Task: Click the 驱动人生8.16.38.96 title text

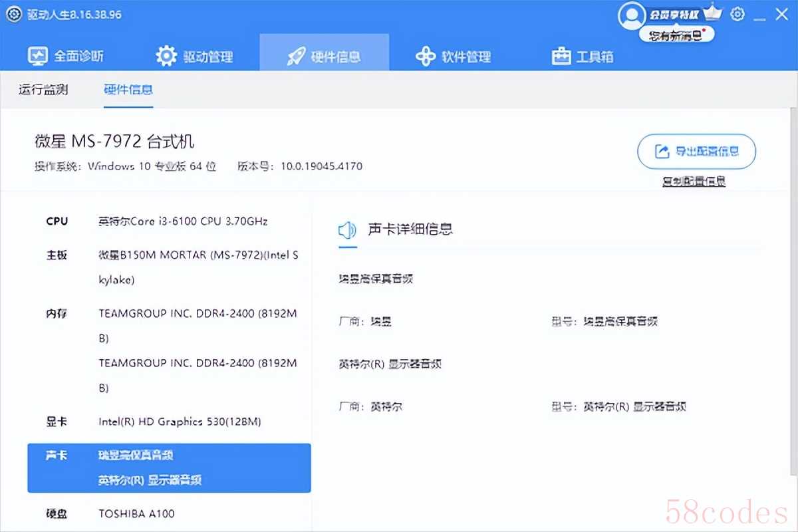Action: pyautogui.click(x=74, y=14)
